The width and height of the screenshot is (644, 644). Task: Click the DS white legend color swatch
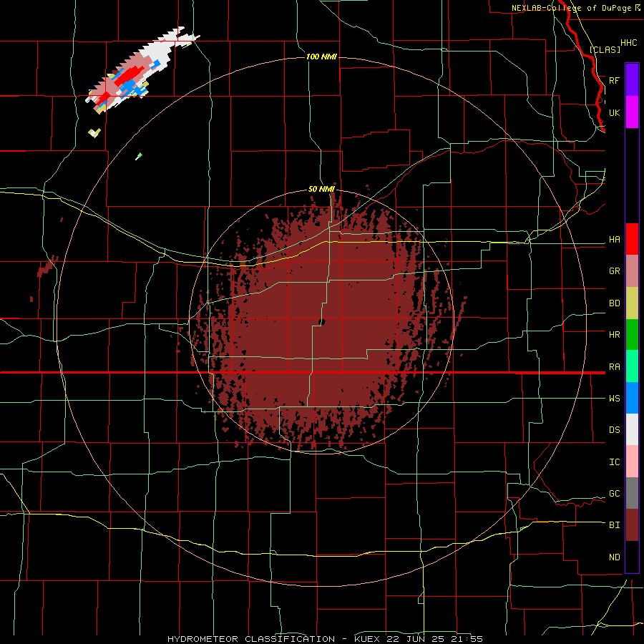(x=632, y=429)
